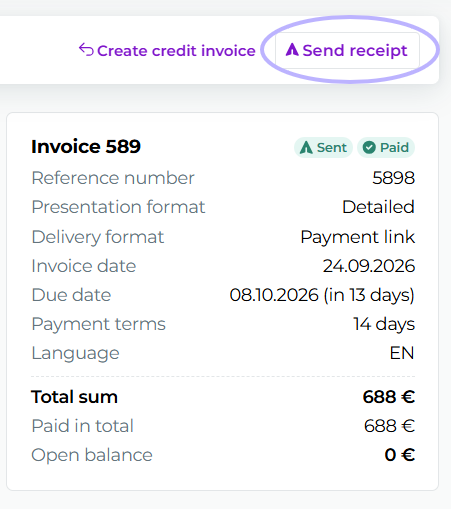Click the EN language value

[402, 353]
